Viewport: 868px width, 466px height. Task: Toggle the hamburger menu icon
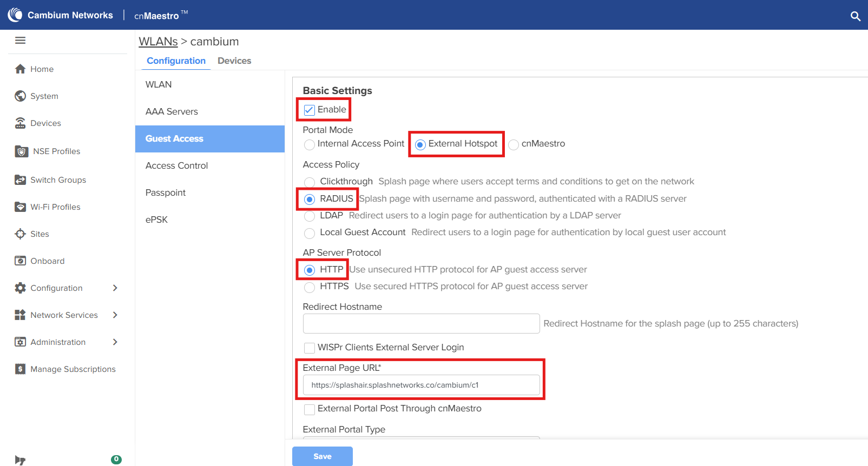[21, 41]
